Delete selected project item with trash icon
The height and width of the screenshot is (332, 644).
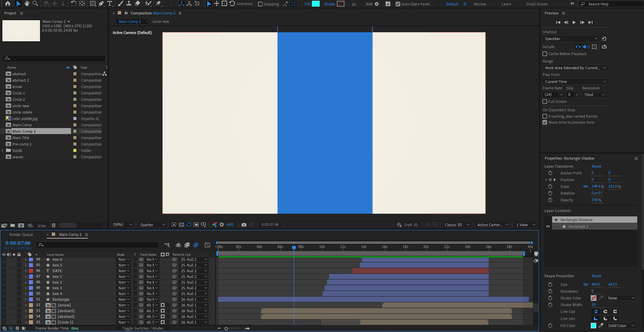[53, 225]
